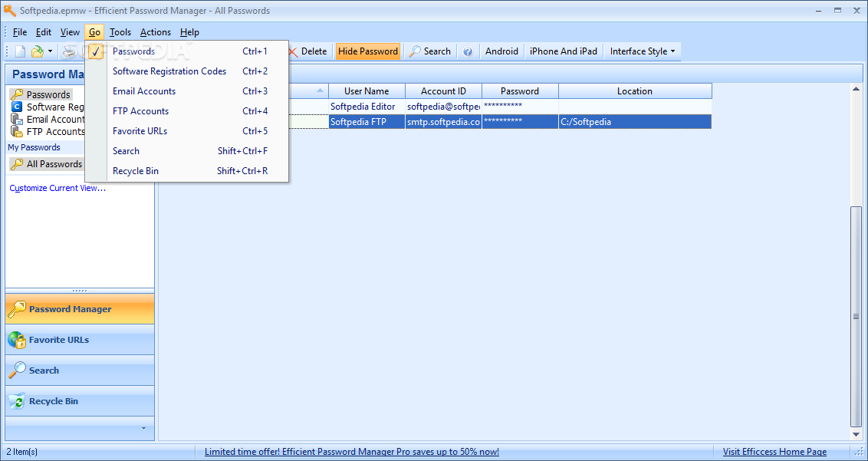
Task: Open the Tools menu
Action: click(120, 32)
